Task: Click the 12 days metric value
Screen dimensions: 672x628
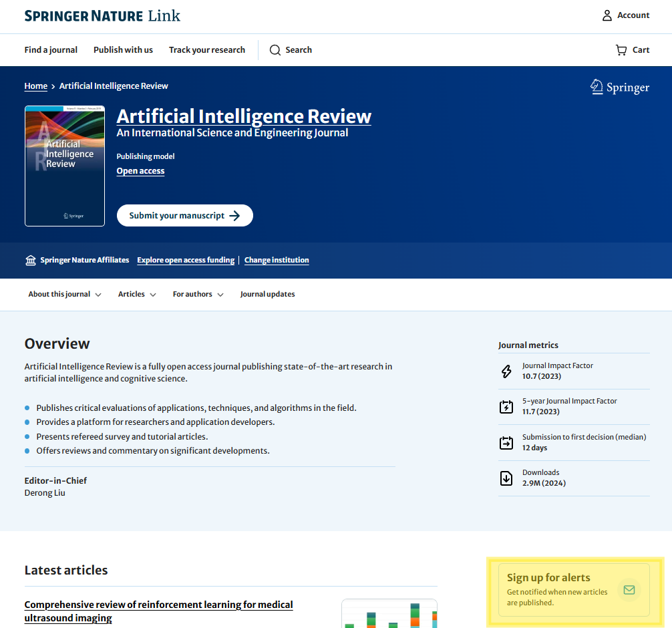Action: click(534, 448)
